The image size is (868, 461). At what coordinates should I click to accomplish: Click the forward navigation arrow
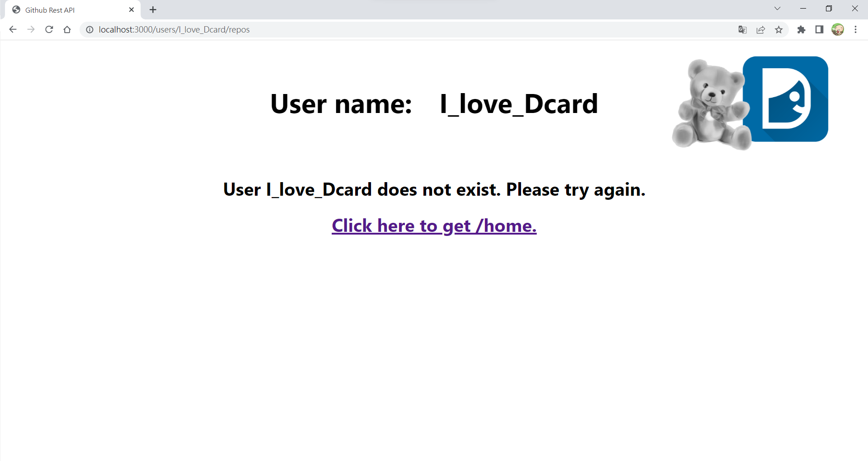[31, 29]
